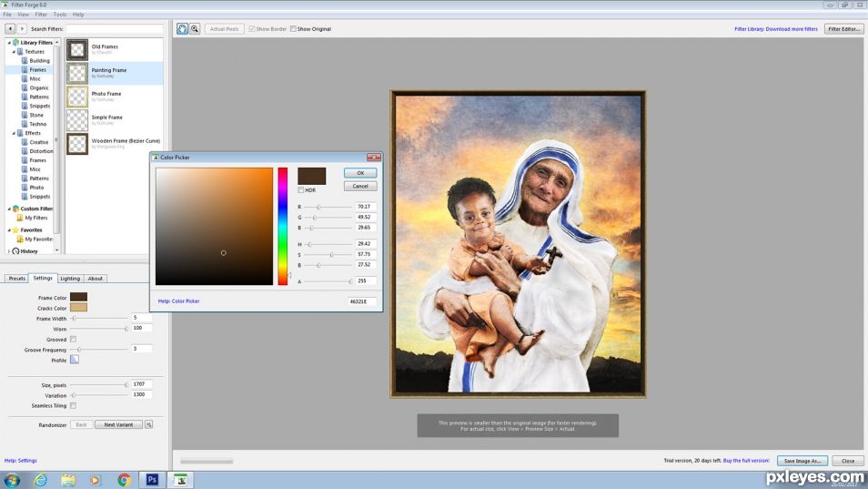Switch to the Presets tab
This screenshot has width=868, height=489.
[x=16, y=279]
